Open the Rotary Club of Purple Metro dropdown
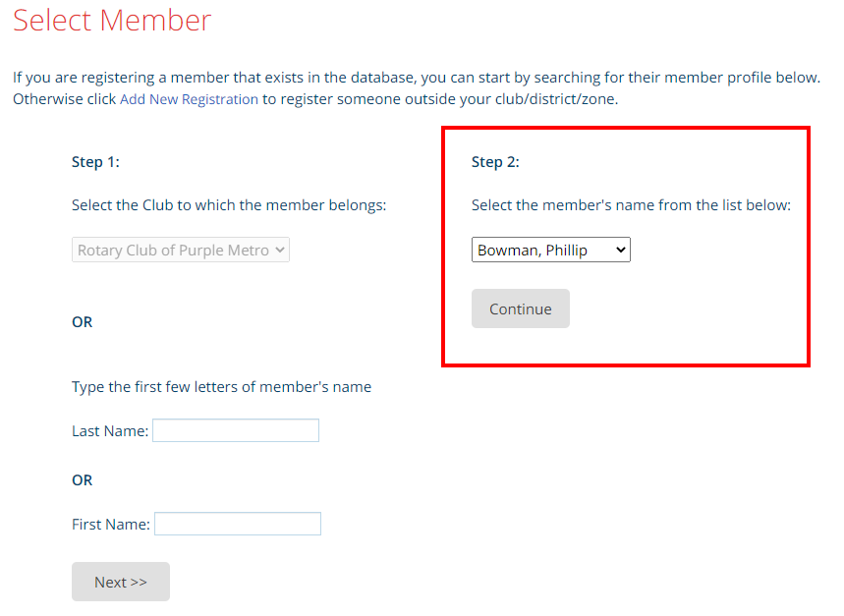This screenshot has height=616, width=844. (181, 251)
